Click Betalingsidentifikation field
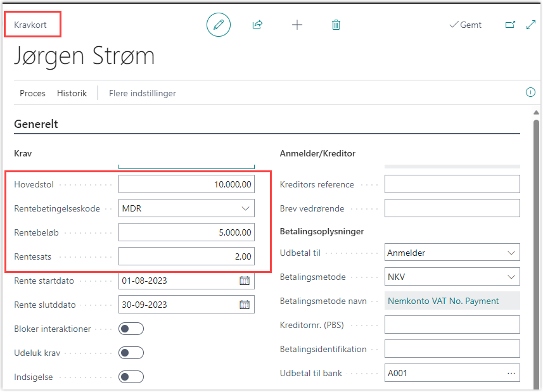Viewport: 543px width, 392px height. point(452,349)
